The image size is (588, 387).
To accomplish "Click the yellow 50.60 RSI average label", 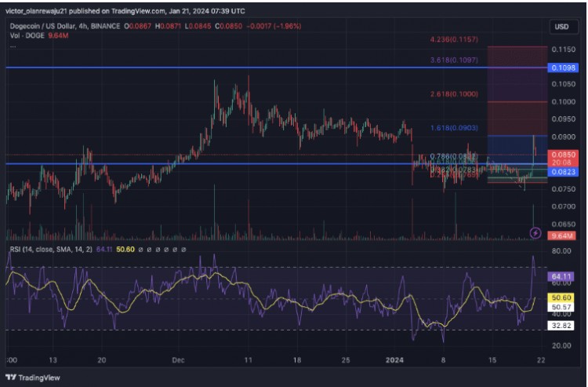I will click(x=561, y=298).
